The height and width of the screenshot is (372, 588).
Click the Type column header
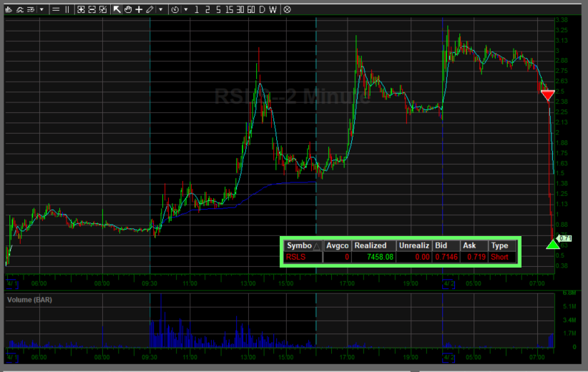(x=503, y=245)
